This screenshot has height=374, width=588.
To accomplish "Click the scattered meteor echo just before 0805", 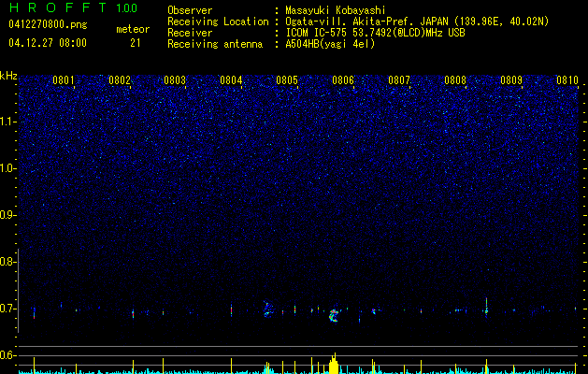I will [x=267, y=309].
